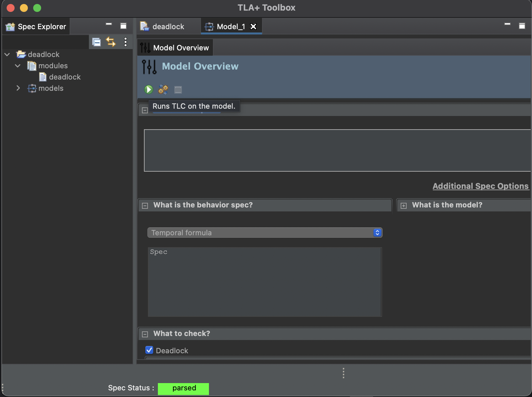Screen dimensions: 532x397
Task: Collapse 'What to check?' section
Action: 145,334
